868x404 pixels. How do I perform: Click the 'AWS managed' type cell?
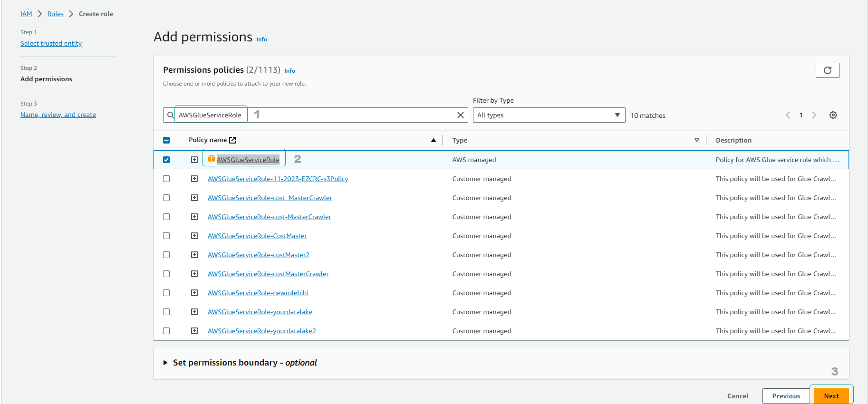(x=474, y=160)
